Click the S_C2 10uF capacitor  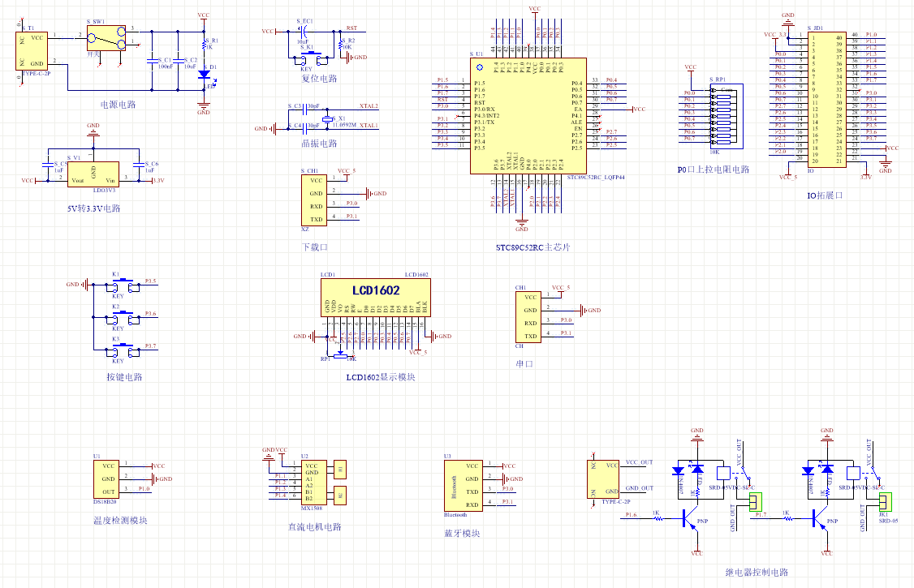click(179, 61)
